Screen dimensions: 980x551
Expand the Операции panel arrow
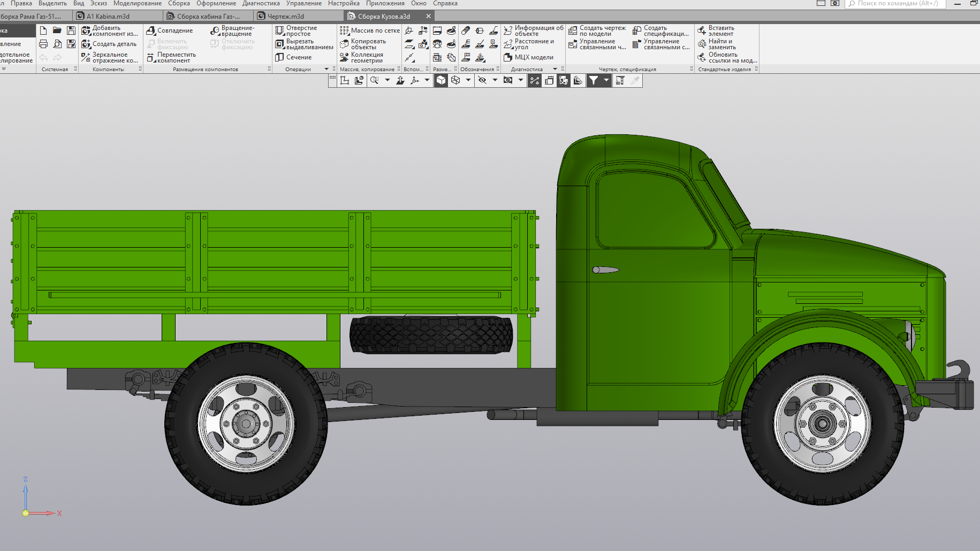(x=326, y=69)
